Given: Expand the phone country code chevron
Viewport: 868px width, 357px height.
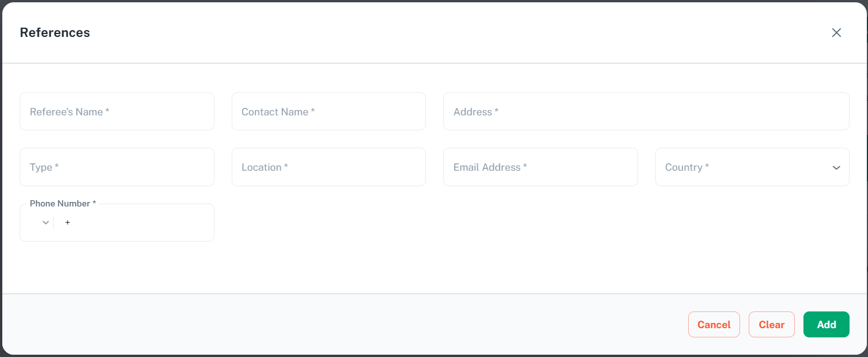Looking at the screenshot, I should (x=46, y=223).
